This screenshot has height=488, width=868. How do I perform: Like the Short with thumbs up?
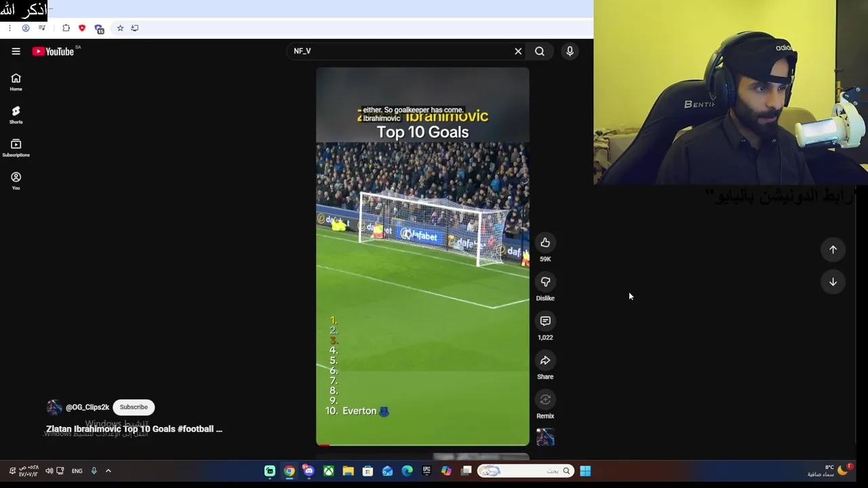545,243
